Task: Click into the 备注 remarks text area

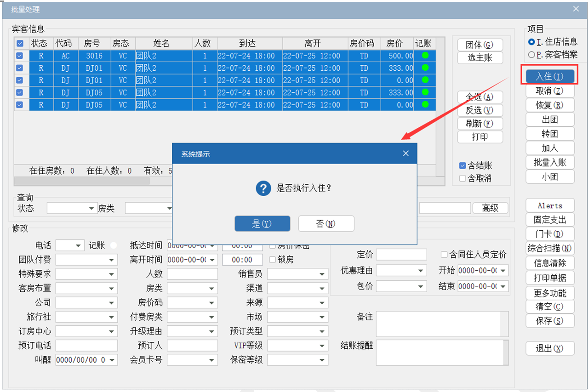Action: pos(438,324)
